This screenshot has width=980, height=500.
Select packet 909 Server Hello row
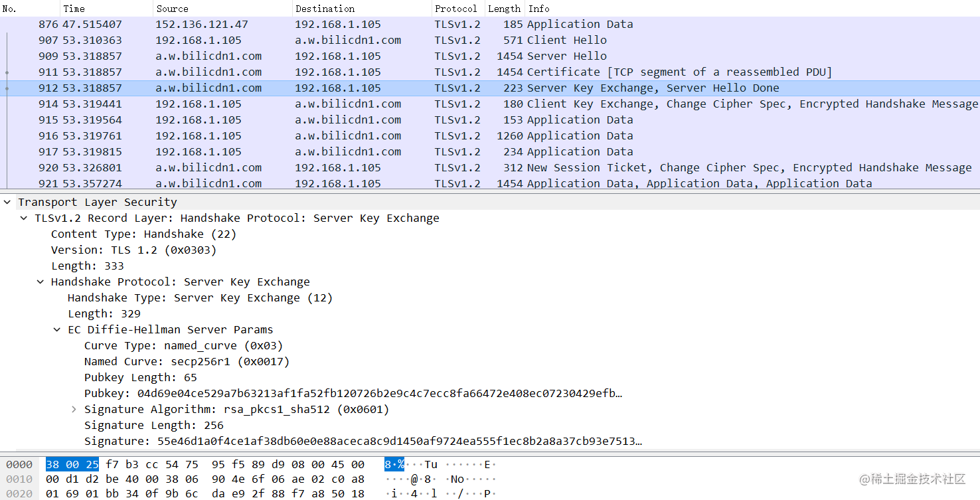[x=490, y=56]
